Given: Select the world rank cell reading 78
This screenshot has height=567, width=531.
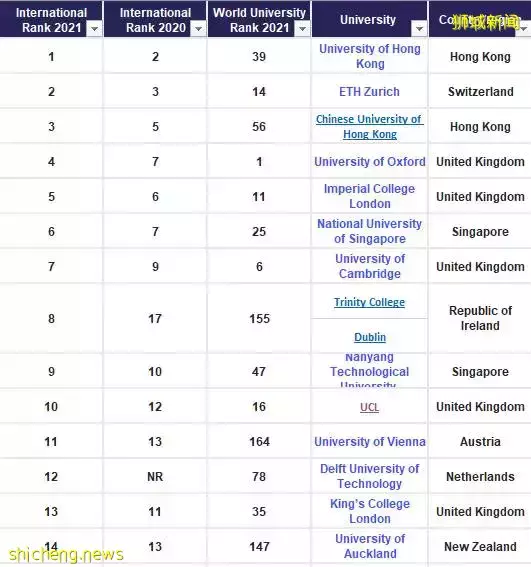Looking at the screenshot, I should (x=259, y=477).
